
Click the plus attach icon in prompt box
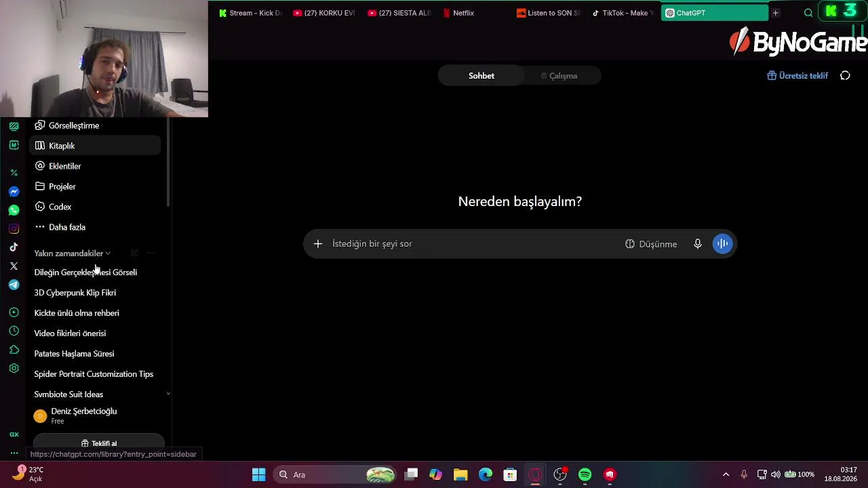pos(317,244)
